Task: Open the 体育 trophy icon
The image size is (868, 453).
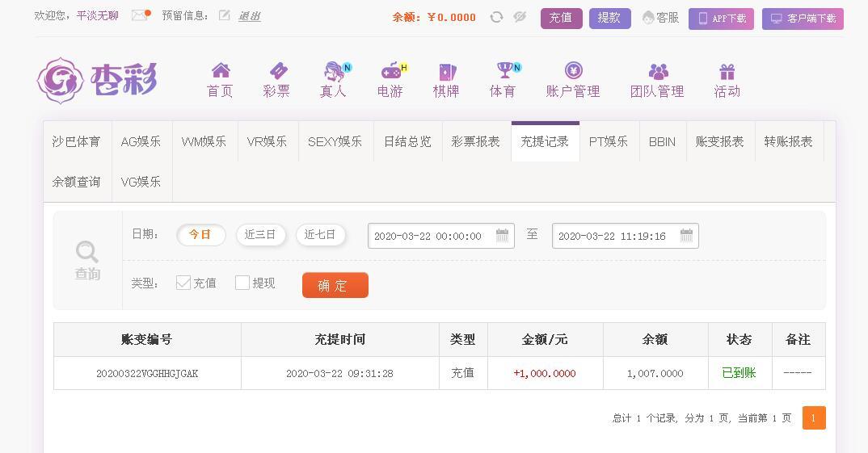Action: click(507, 69)
